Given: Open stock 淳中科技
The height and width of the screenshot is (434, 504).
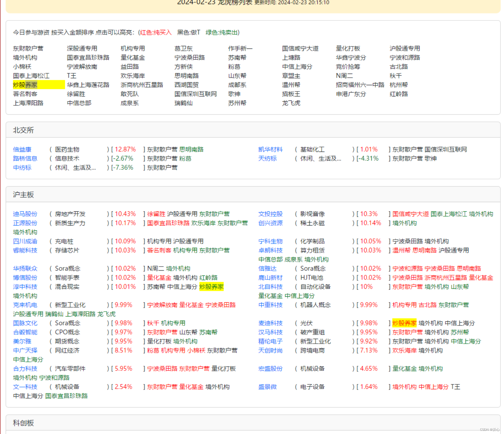Looking at the screenshot, I should pyautogui.click(x=25, y=287).
